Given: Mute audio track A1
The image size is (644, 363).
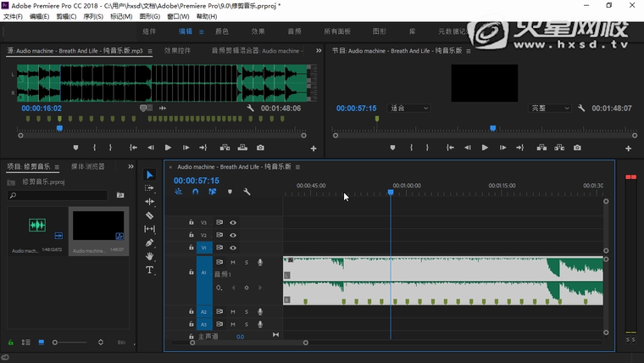Looking at the screenshot, I should pos(233,262).
